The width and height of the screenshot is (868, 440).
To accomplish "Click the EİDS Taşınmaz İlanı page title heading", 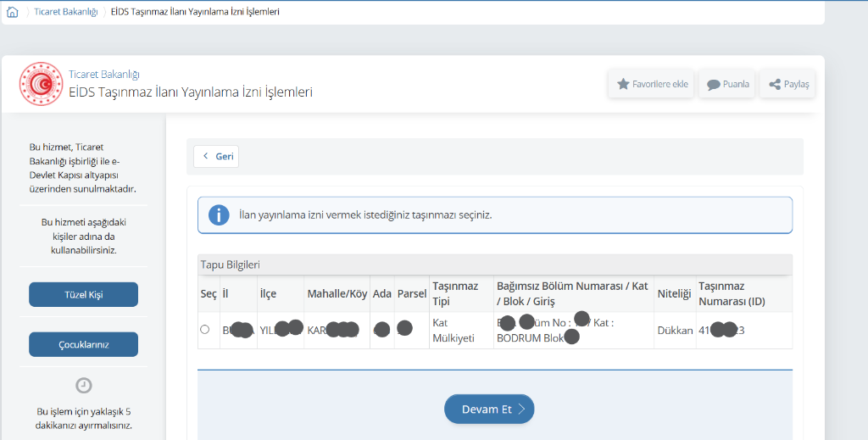I will click(191, 92).
